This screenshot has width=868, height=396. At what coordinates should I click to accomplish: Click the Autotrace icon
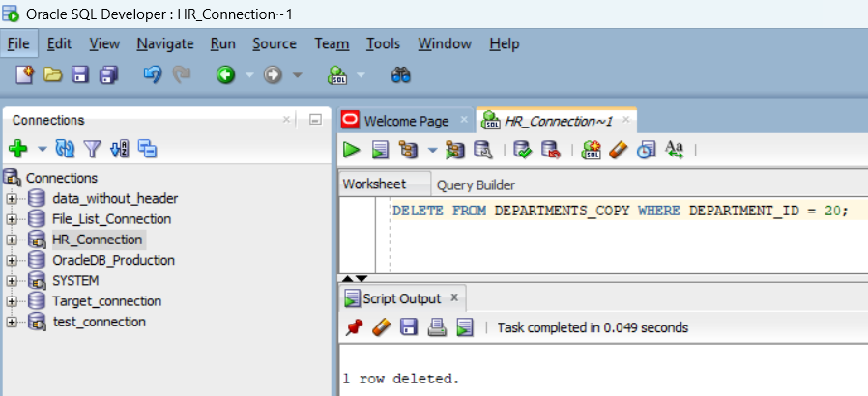455,150
